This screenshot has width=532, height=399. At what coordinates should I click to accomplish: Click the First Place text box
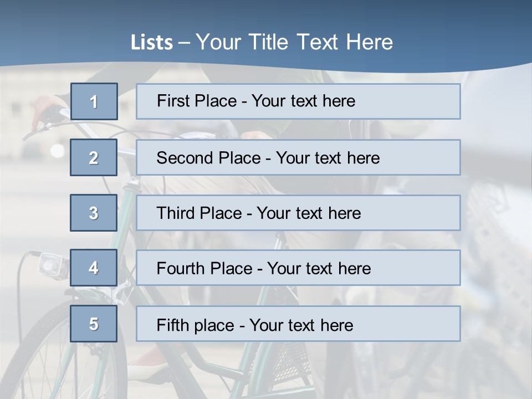tap(298, 101)
